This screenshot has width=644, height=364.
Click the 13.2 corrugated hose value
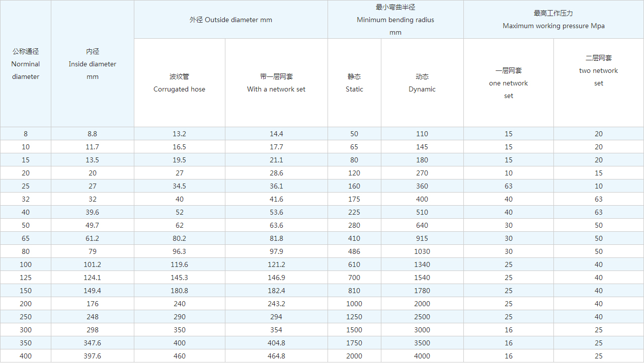tap(179, 134)
